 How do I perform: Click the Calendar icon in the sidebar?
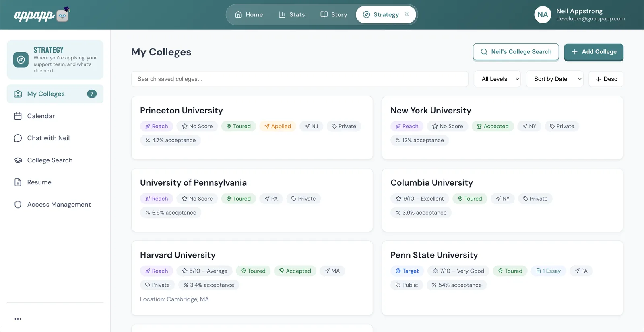[x=18, y=116]
